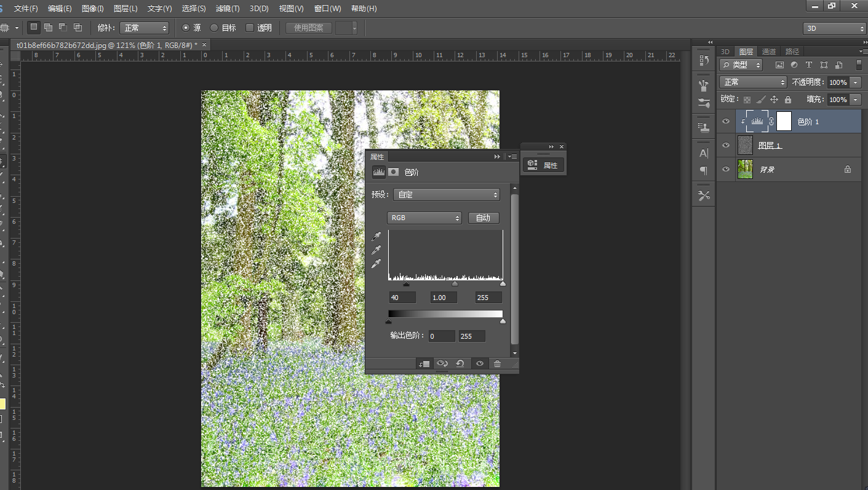Lock image pixels brush icon

pos(761,100)
